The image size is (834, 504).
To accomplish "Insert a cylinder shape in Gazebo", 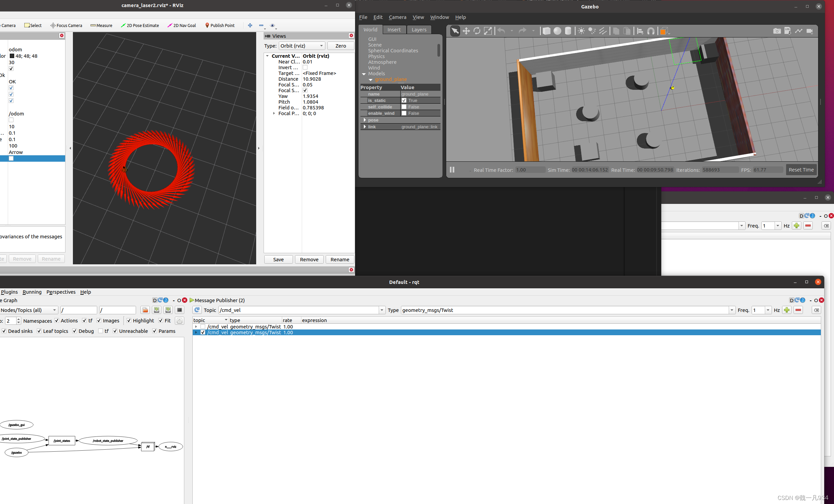I will 568,31.
